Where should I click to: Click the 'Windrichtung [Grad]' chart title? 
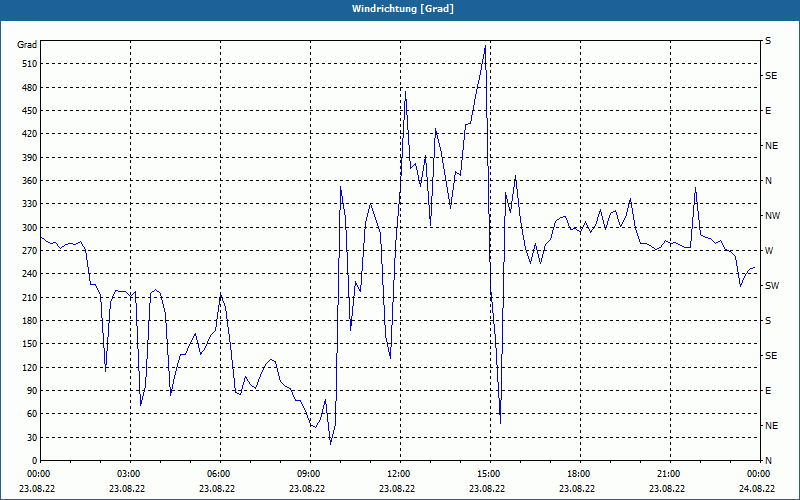(x=403, y=9)
